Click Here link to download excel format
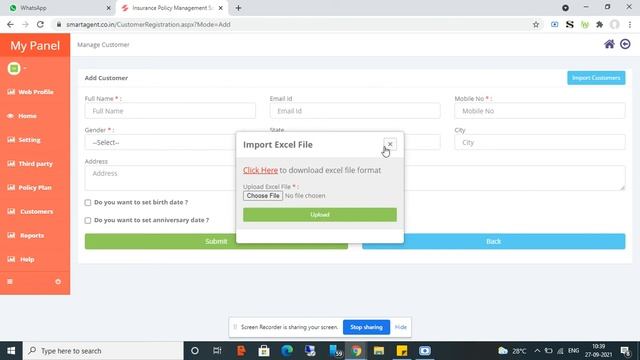Screen dimensions: 640x360 coord(260,170)
